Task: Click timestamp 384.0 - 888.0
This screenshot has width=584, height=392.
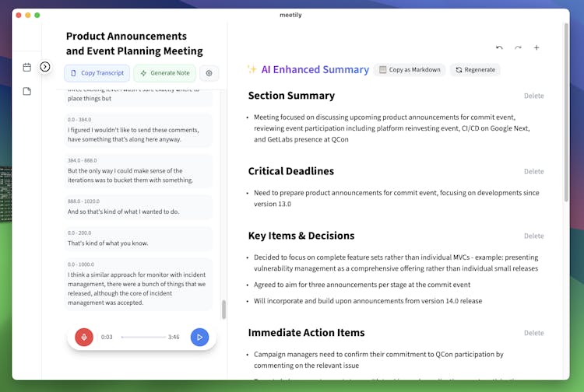Action: point(82,160)
